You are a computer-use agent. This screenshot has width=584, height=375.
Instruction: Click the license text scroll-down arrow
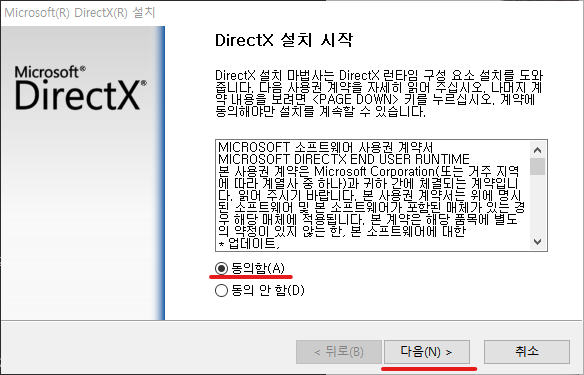[x=537, y=242]
